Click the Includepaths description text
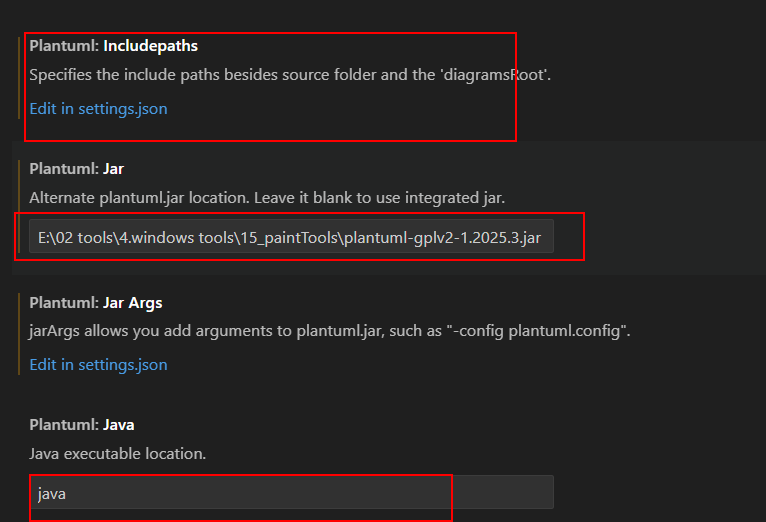 click(290, 75)
